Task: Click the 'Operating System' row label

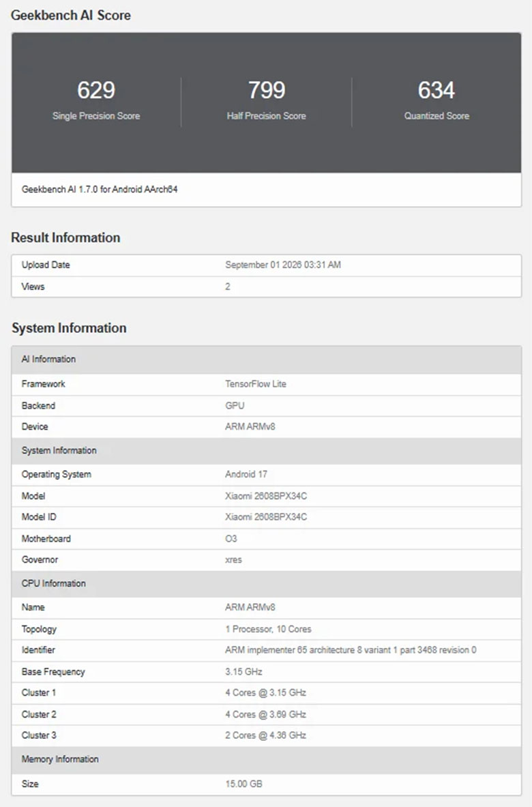Action: coord(56,474)
